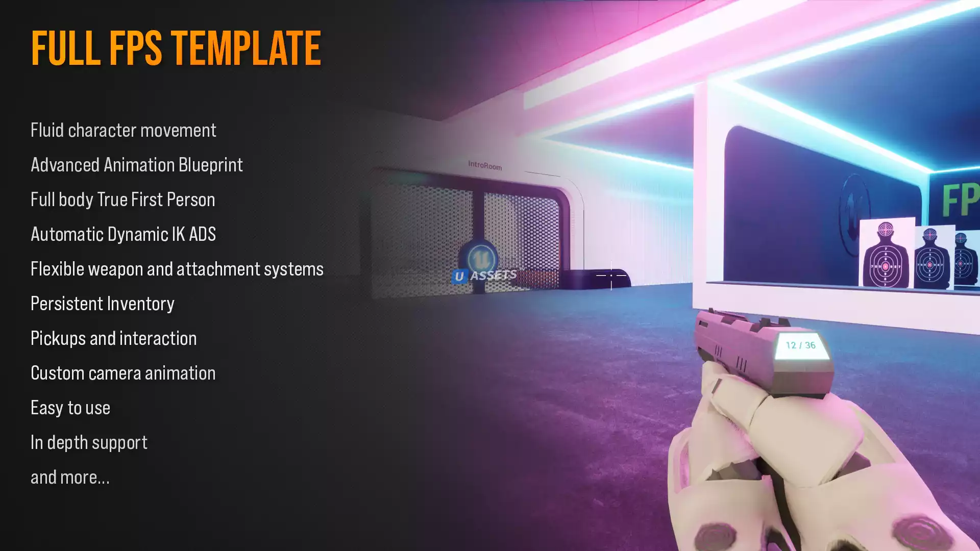Expand Flexible weapon and attachment systems

tap(177, 269)
